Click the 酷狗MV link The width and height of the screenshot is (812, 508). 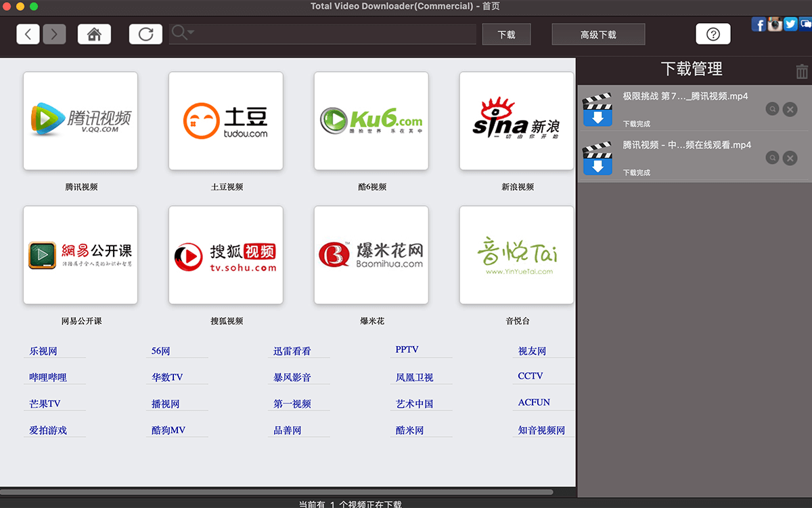[168, 430]
